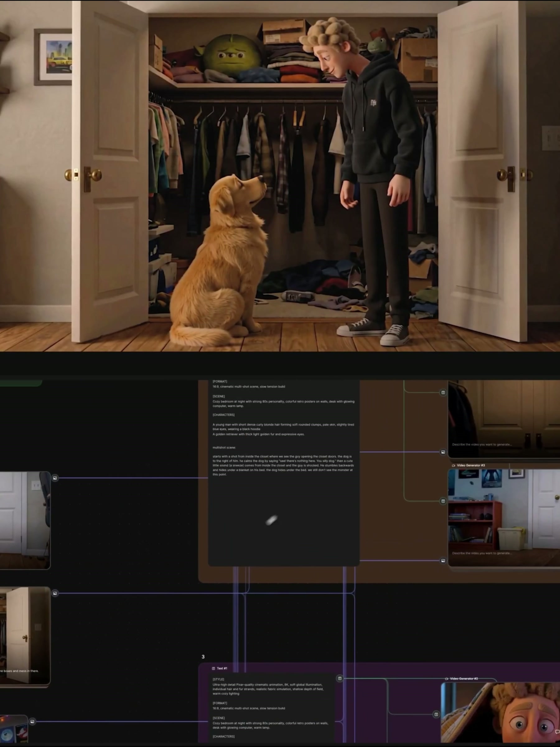Click the camera icon beside Video Generator #2

(x=446, y=679)
